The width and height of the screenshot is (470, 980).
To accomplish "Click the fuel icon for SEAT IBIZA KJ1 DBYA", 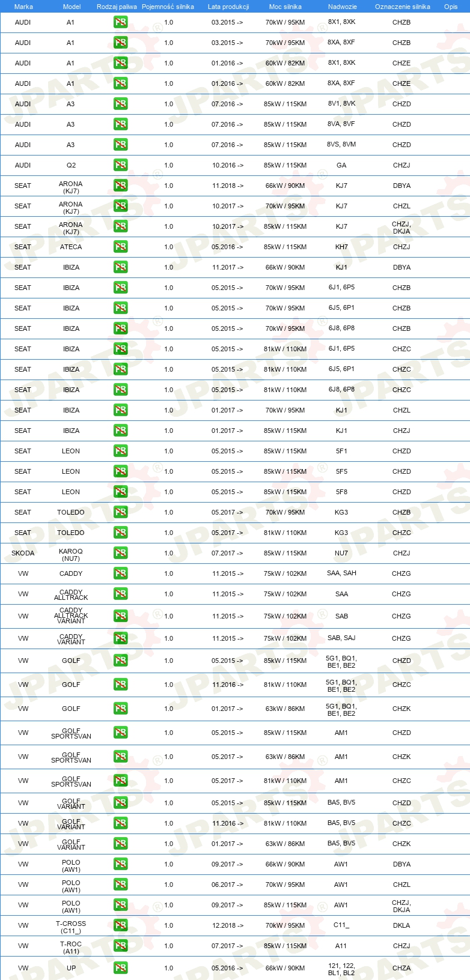I will (x=120, y=267).
